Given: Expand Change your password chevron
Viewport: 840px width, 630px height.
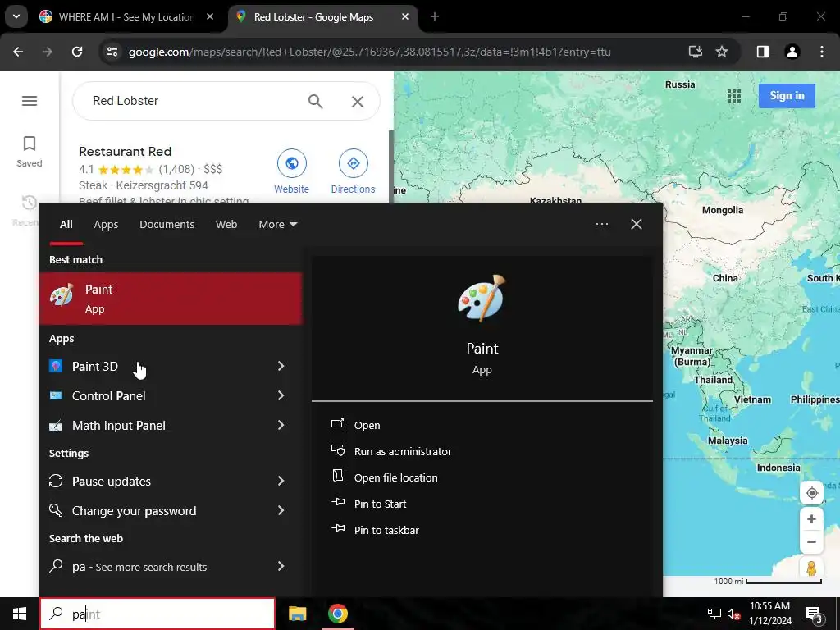Looking at the screenshot, I should 281,510.
